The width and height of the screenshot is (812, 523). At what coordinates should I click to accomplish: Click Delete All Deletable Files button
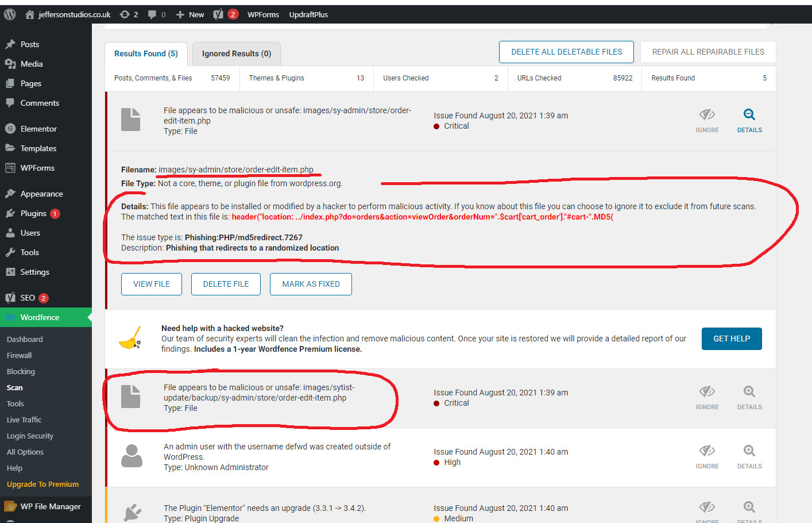point(566,52)
